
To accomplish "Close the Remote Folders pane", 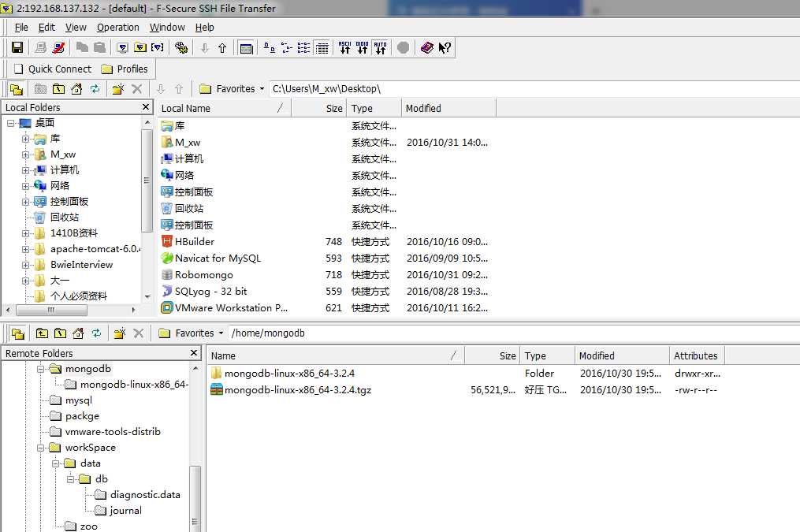I will click(x=193, y=352).
